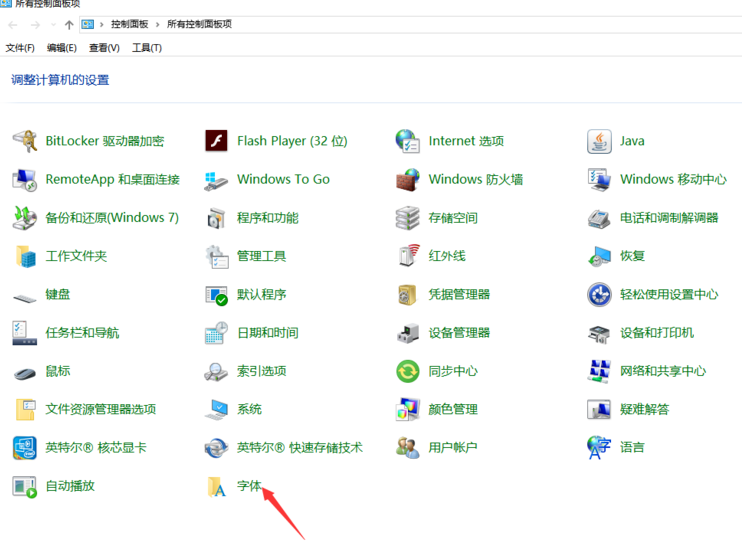Open the BitLocker 驱动器加密 icon

[25, 141]
